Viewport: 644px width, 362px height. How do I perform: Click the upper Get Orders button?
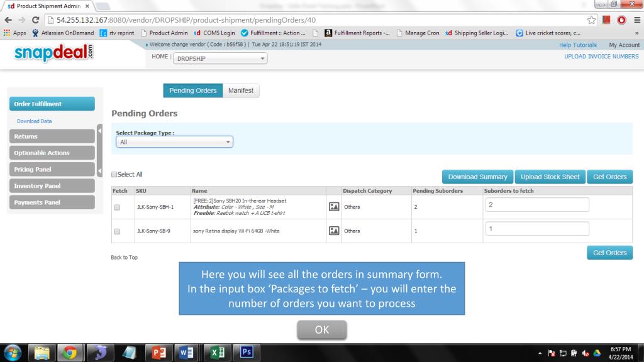tap(609, 177)
